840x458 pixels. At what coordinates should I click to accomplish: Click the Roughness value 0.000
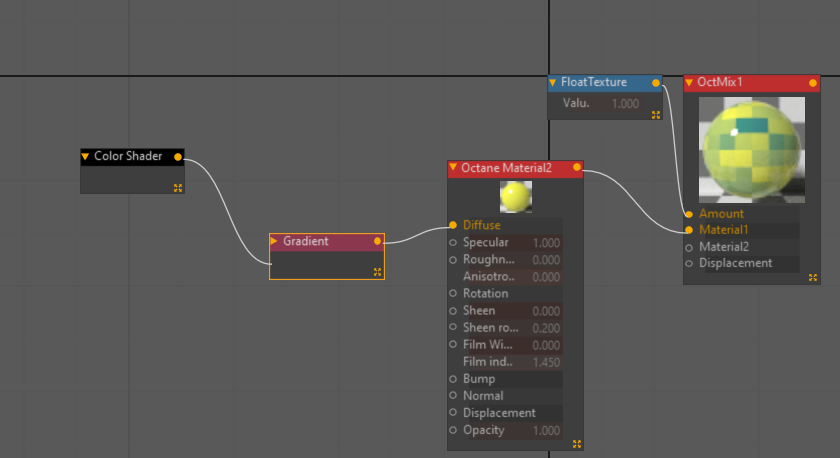coord(546,260)
